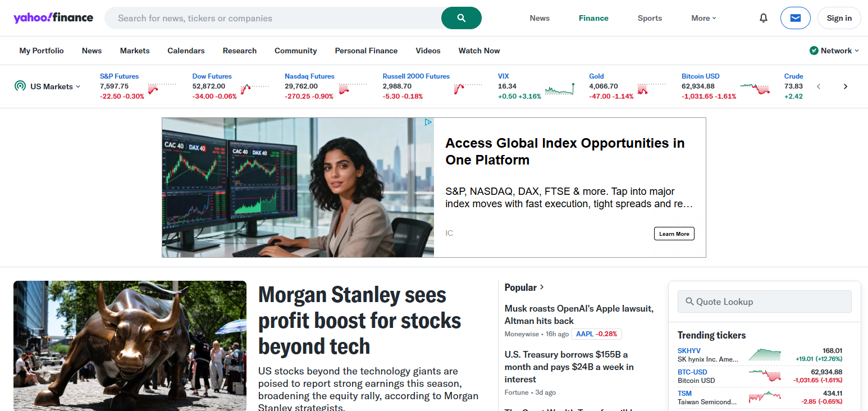Open the Wall Street bull article image

click(130, 346)
